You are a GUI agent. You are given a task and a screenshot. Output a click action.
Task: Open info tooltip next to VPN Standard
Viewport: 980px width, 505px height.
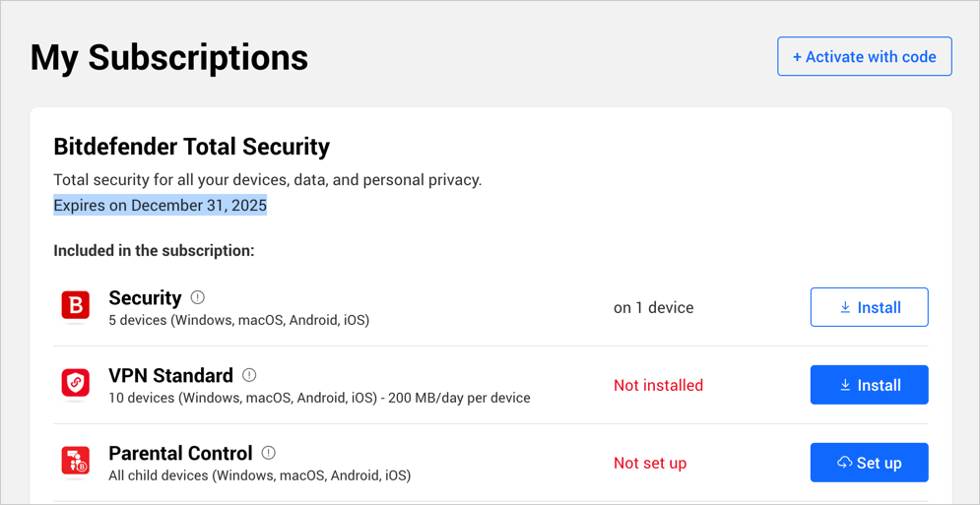tap(249, 375)
